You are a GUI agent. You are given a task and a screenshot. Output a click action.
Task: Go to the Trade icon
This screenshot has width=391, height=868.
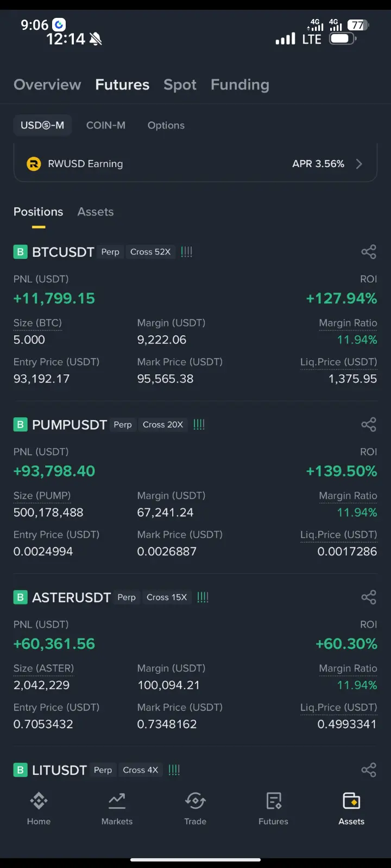point(195,801)
